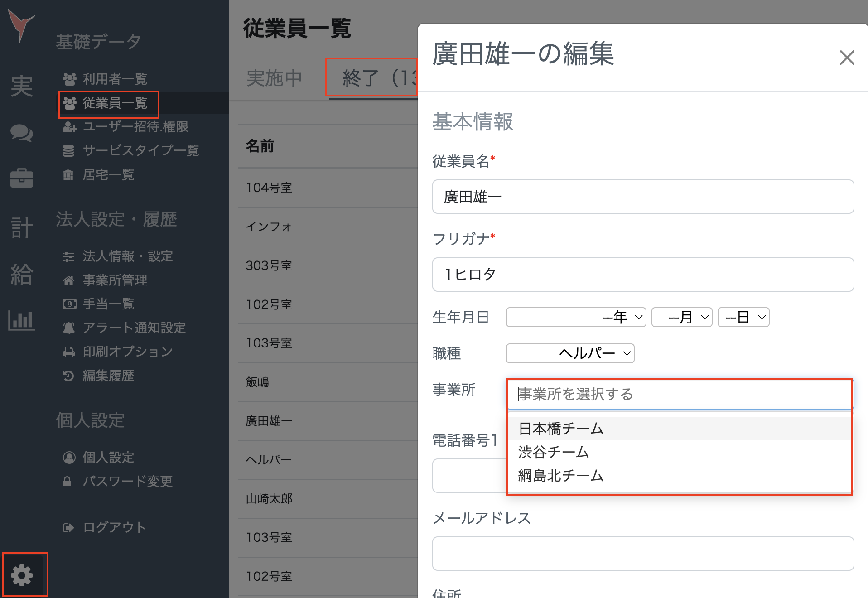Open the settings gear icon at bottom left
Image resolution: width=868 pixels, height=598 pixels.
22,574
